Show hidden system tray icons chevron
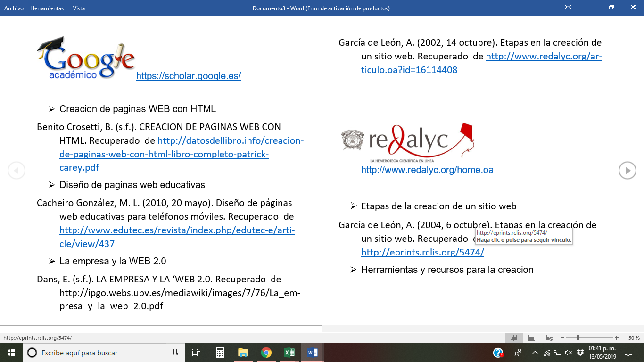The image size is (644, 362). pos(535,353)
